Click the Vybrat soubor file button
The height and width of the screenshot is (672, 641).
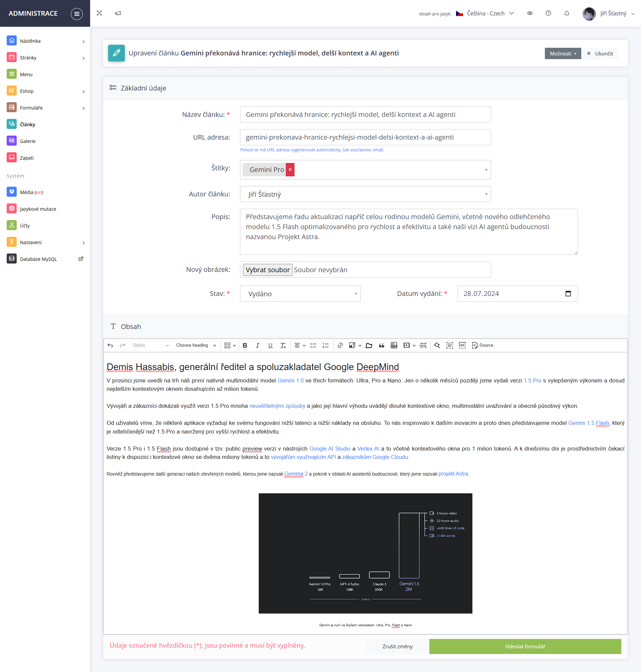point(267,270)
